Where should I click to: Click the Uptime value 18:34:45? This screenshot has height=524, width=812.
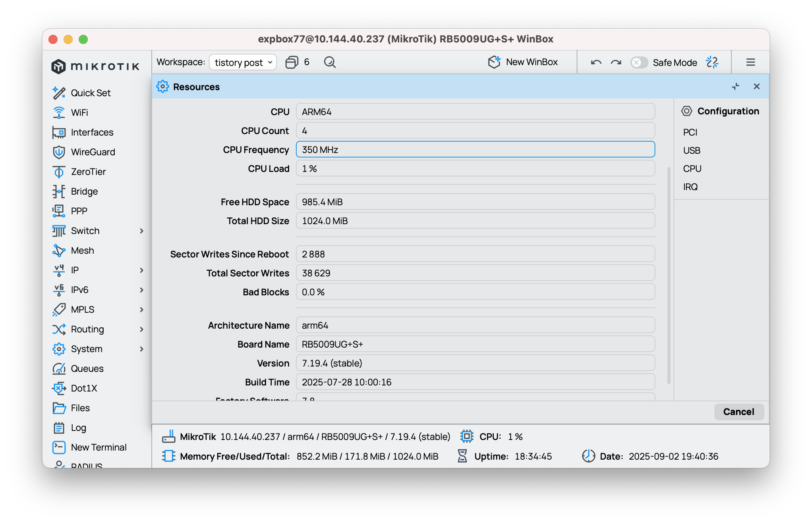pos(533,456)
